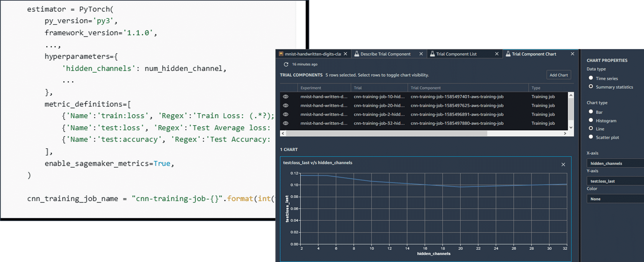644x262 pixels.
Task: Close the Trial Component List tab
Action: 496,54
